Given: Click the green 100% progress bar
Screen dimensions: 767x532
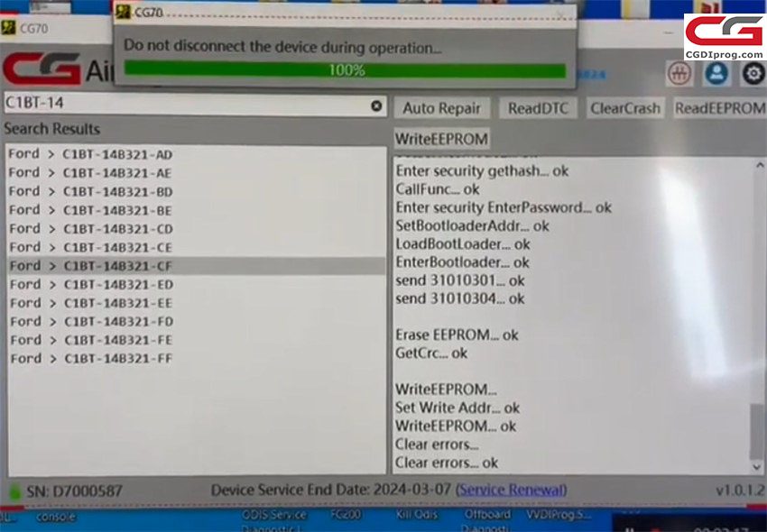Looking at the screenshot, I should coord(345,70).
